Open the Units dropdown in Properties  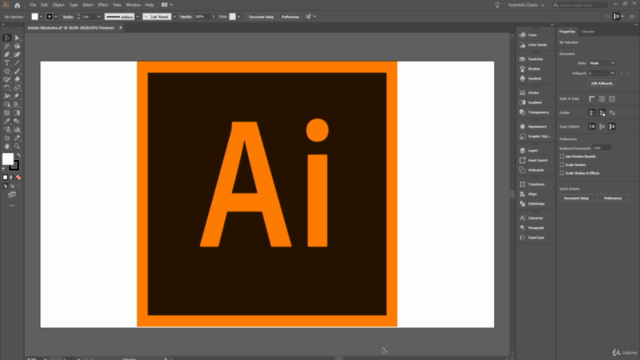tap(602, 63)
